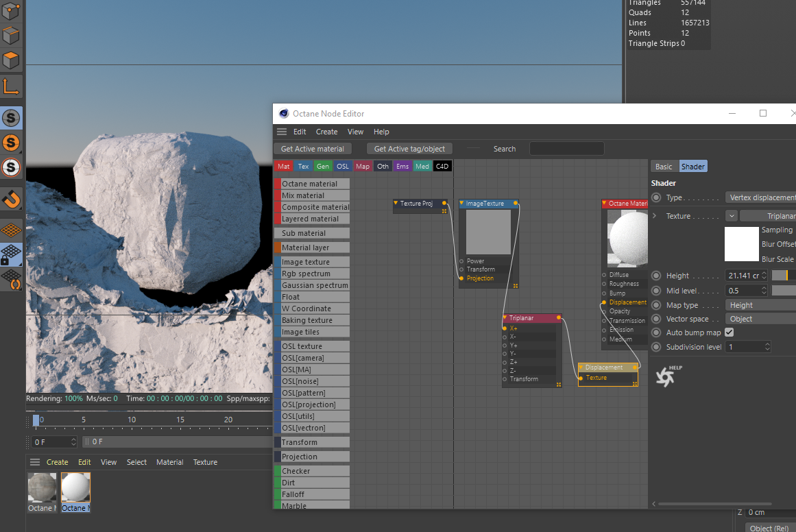Click the orange Workplane grid icon

11,230
